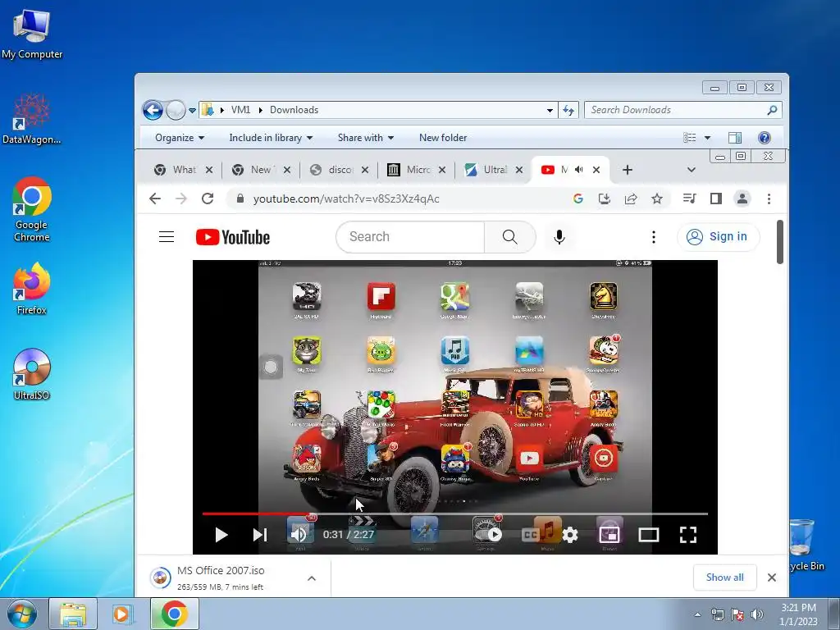Mute the video volume
Screen dimensions: 840x630
299,535
